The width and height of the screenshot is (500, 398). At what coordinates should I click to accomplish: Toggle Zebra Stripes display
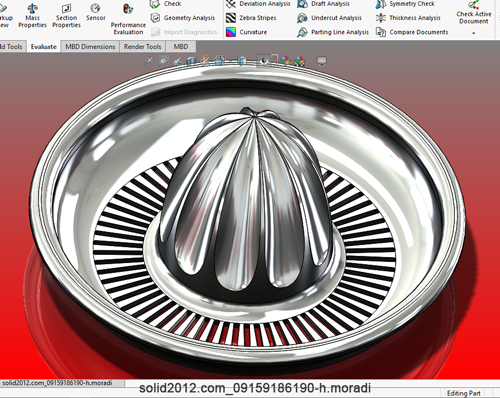251,18
